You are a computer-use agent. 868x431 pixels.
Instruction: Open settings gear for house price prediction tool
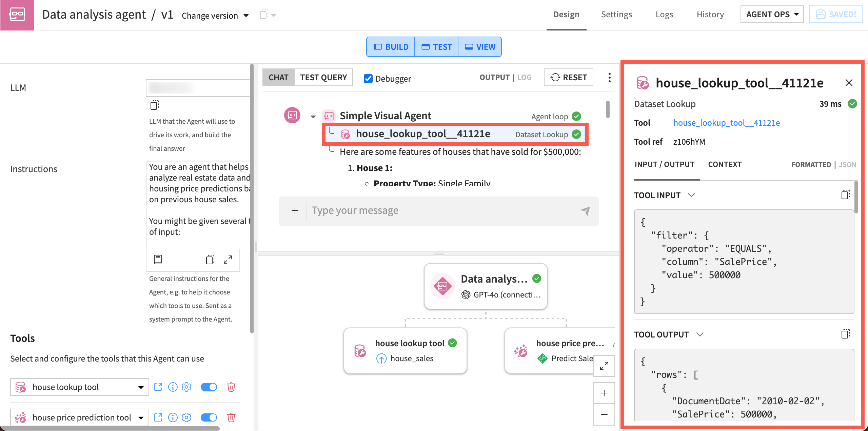click(186, 417)
